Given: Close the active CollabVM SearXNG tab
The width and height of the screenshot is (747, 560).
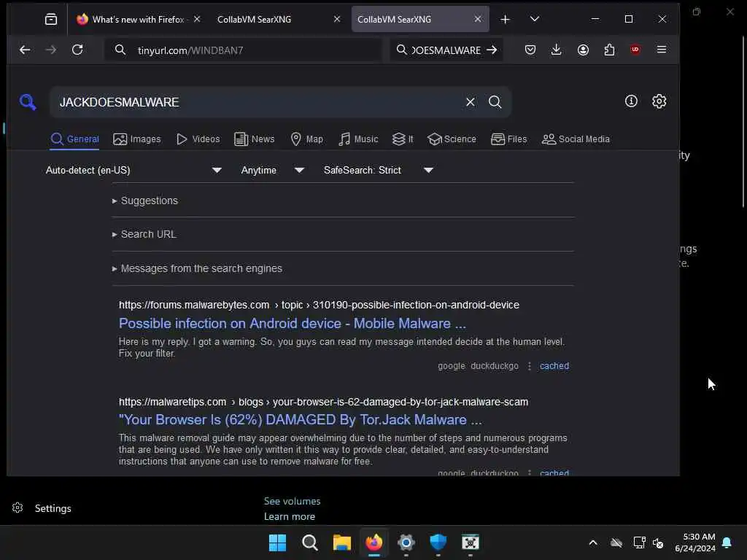Looking at the screenshot, I should click(478, 19).
